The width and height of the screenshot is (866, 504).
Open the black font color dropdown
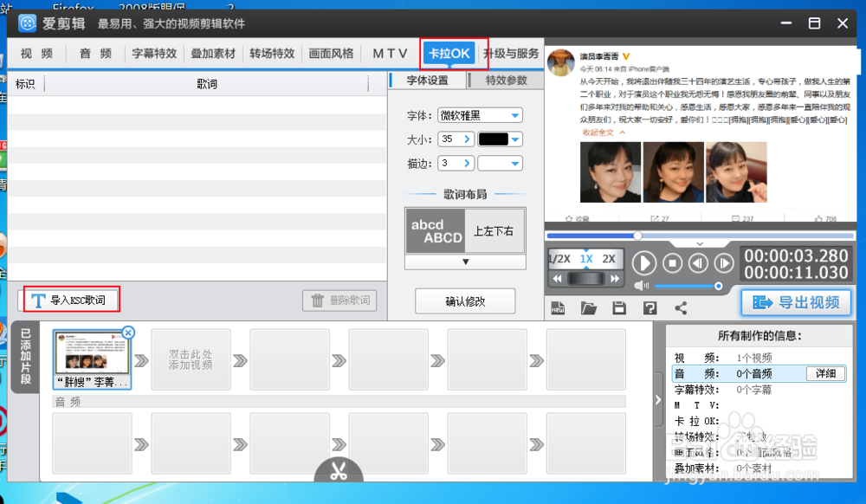coord(515,139)
